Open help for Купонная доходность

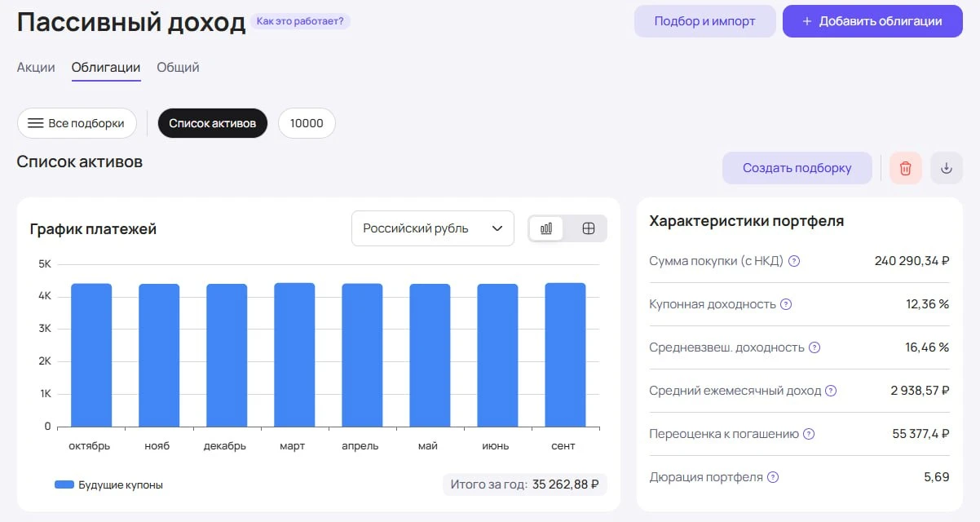786,304
